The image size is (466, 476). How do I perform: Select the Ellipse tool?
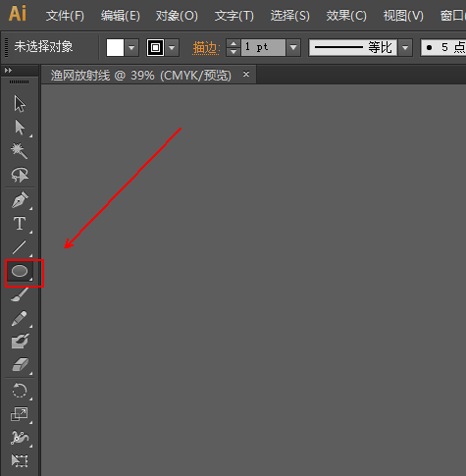(x=20, y=271)
